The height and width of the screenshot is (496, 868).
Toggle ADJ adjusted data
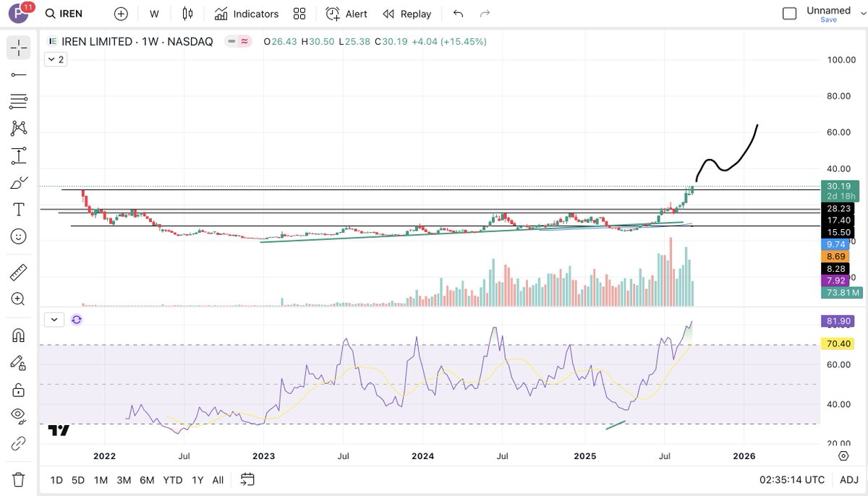(x=849, y=480)
